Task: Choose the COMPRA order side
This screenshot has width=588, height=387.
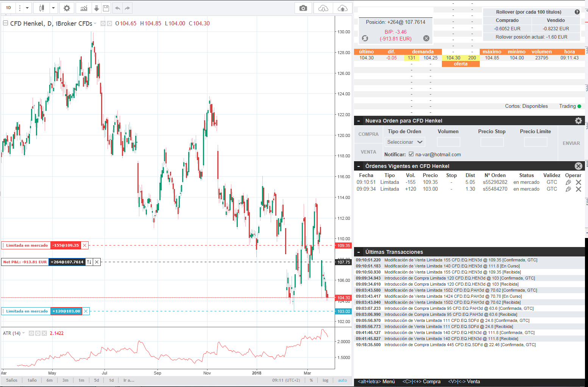Action: 368,134
